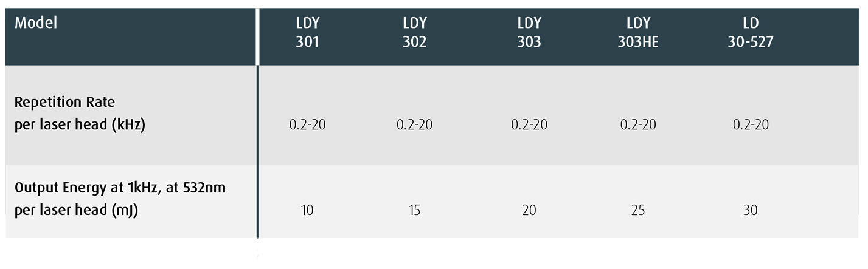Click the Model column header
Image resolution: width=868 pixels, height=269 pixels.
36,23
